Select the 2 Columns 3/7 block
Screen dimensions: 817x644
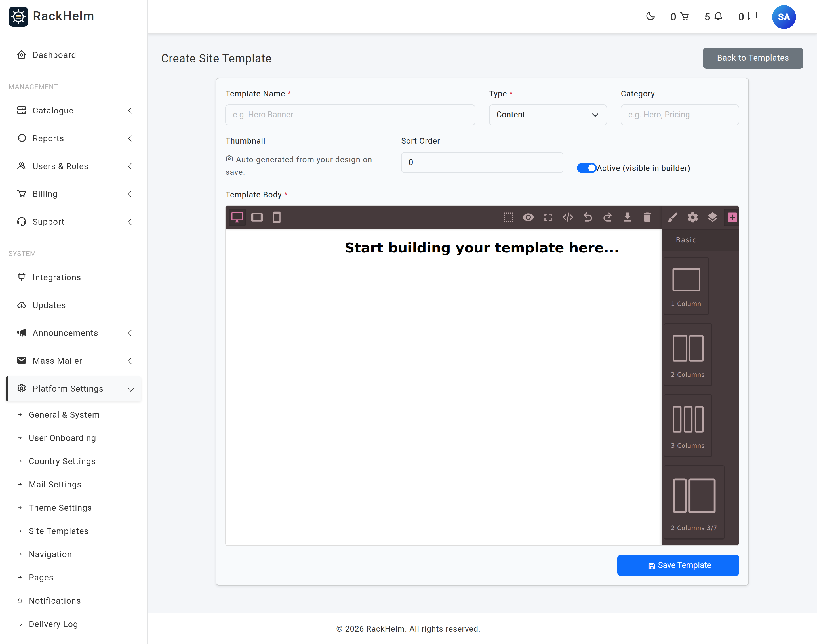(694, 503)
